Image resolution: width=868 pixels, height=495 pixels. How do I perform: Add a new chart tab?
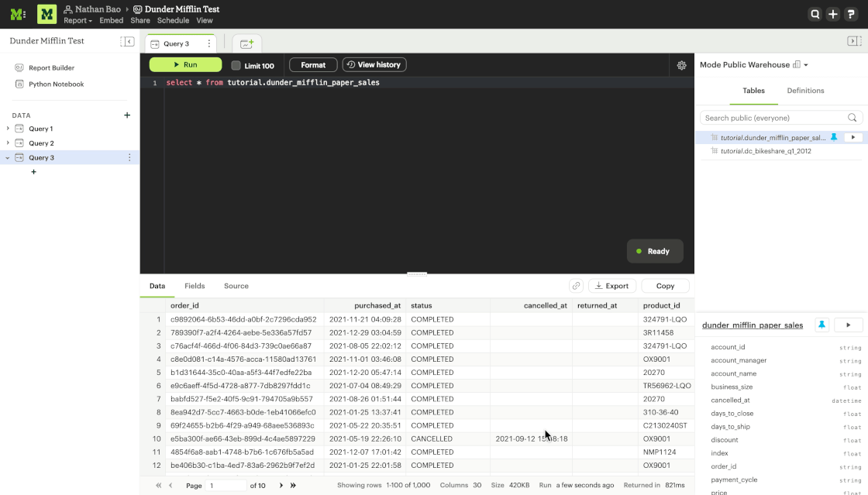click(x=246, y=43)
